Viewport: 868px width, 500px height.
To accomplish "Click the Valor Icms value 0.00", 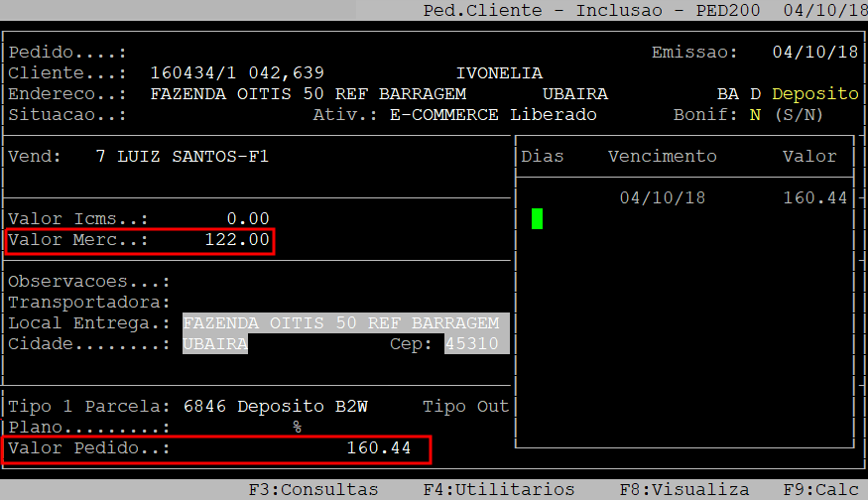I will [247, 218].
